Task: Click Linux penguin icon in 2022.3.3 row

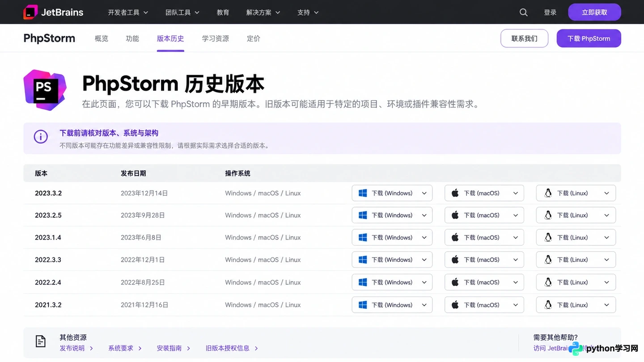Action: (x=548, y=260)
